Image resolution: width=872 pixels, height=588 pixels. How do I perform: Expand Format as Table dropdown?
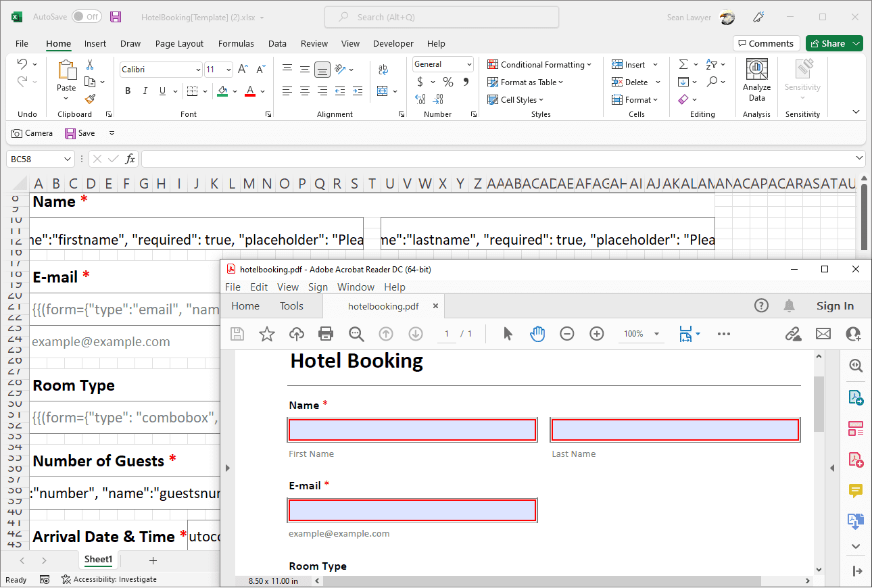pyautogui.click(x=561, y=82)
